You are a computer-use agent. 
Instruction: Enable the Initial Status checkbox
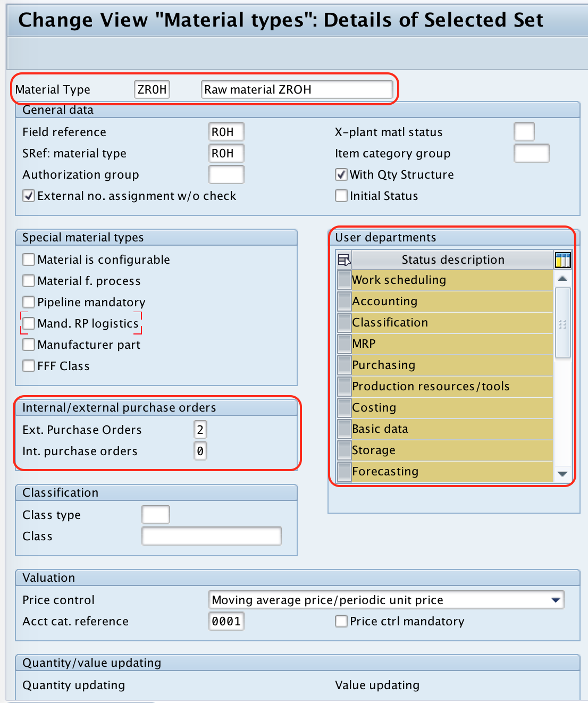point(341,195)
